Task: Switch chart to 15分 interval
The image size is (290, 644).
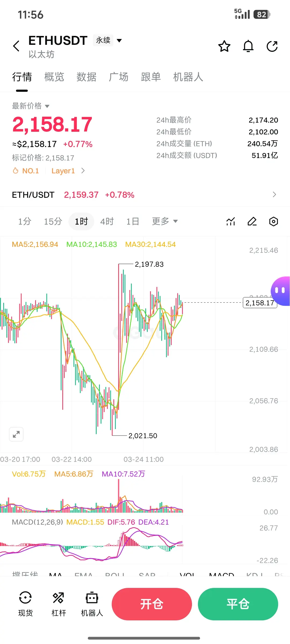Action: pos(53,221)
